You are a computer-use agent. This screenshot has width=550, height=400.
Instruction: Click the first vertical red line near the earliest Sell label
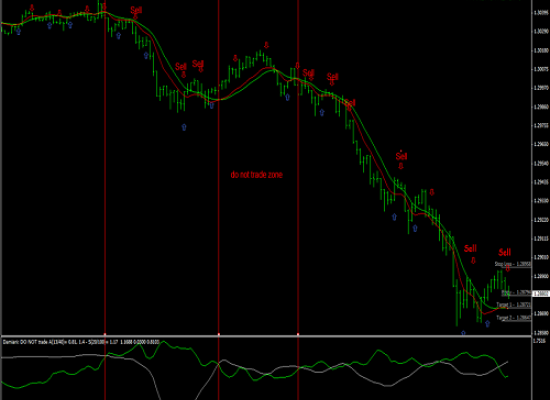[105, 200]
